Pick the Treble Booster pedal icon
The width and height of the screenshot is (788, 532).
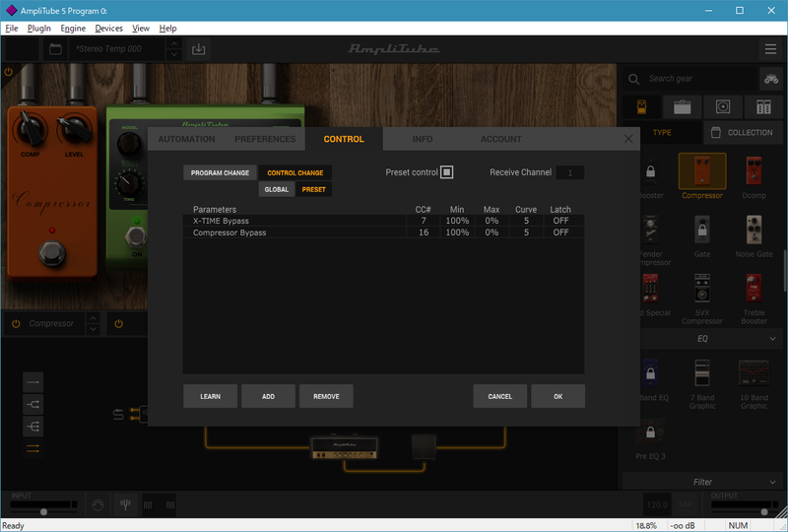pos(754,288)
